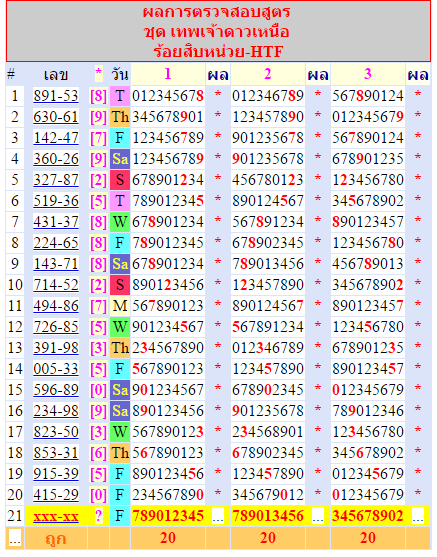Screen dimensions: 437x557
Task: Click the ellipsis box after 789012345 in row 21
Action: 218,516
